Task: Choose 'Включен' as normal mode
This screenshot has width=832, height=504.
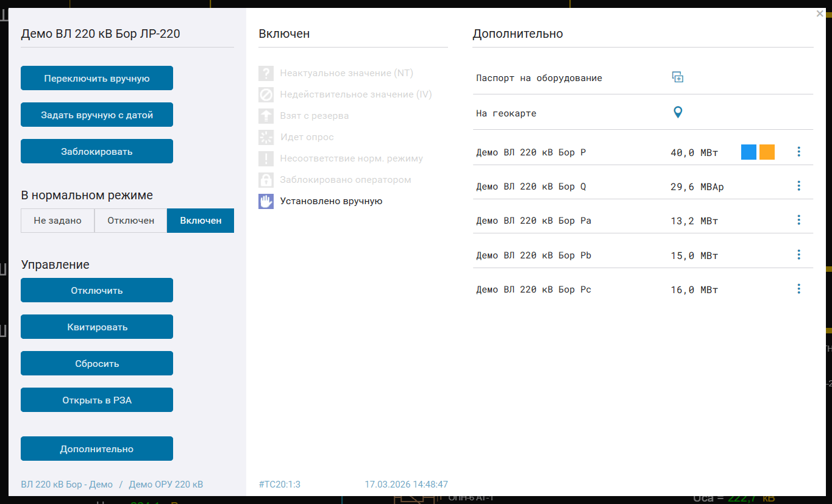Action: [201, 221]
